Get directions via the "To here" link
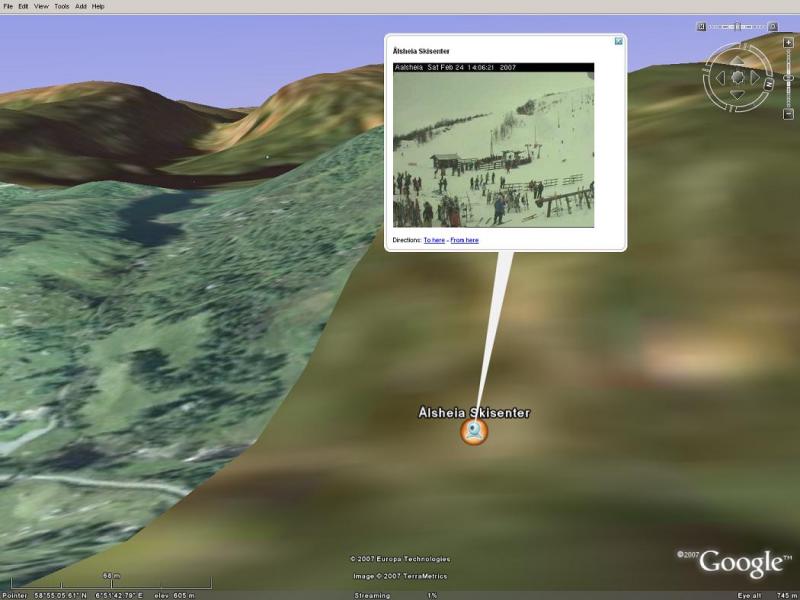Image resolution: width=800 pixels, height=600 pixels. click(x=434, y=240)
